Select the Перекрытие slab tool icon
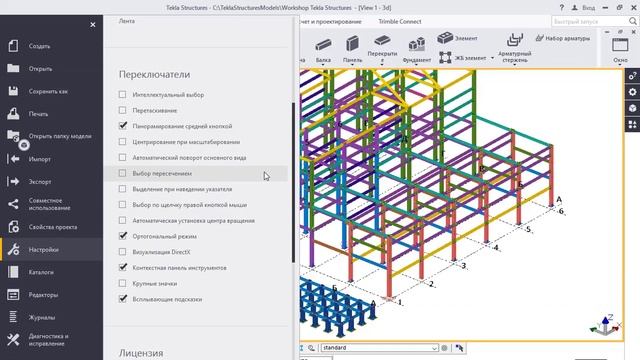This screenshot has height=360, width=640. (382, 40)
